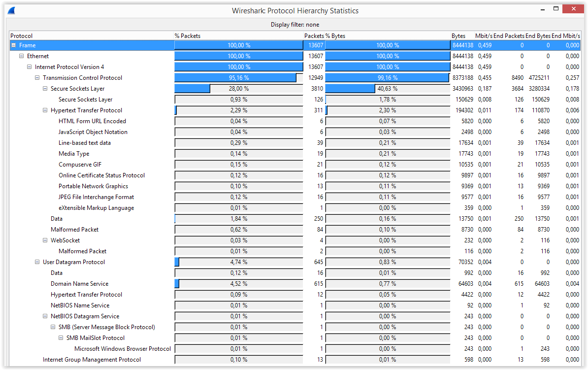Select Portable Network Graphics row
Image resolution: width=588 pixels, height=370 pixels.
(295, 186)
